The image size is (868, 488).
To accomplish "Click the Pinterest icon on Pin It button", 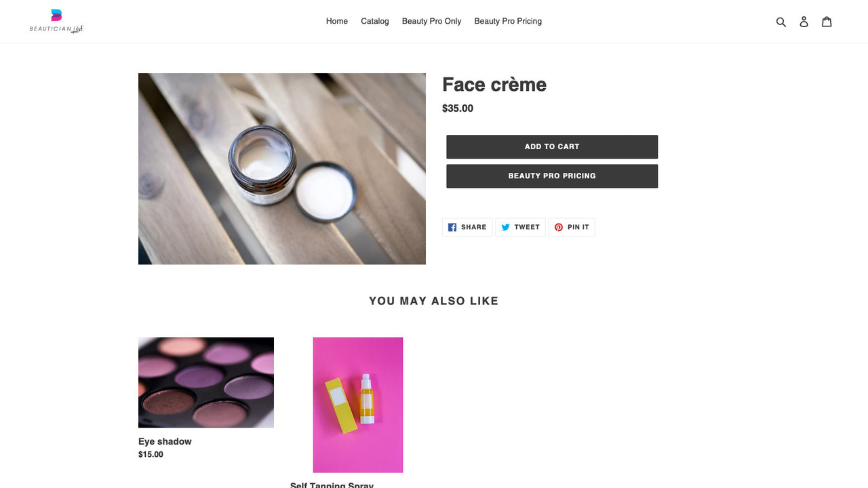I will click(x=557, y=227).
